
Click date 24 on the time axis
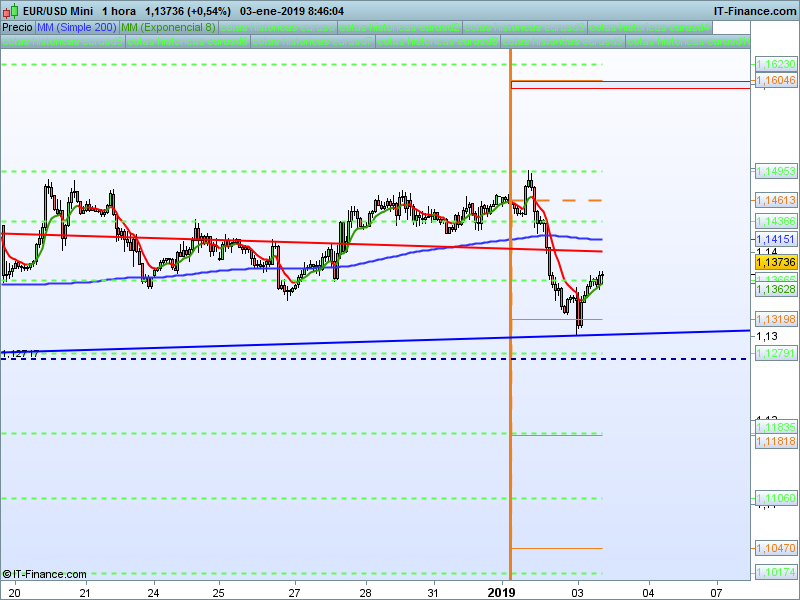[x=153, y=593]
